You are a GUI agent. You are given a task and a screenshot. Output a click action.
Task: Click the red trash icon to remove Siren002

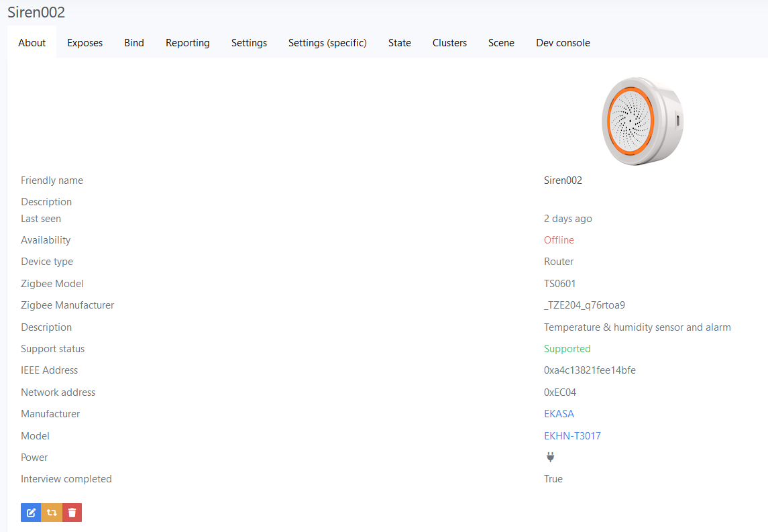[x=72, y=512]
